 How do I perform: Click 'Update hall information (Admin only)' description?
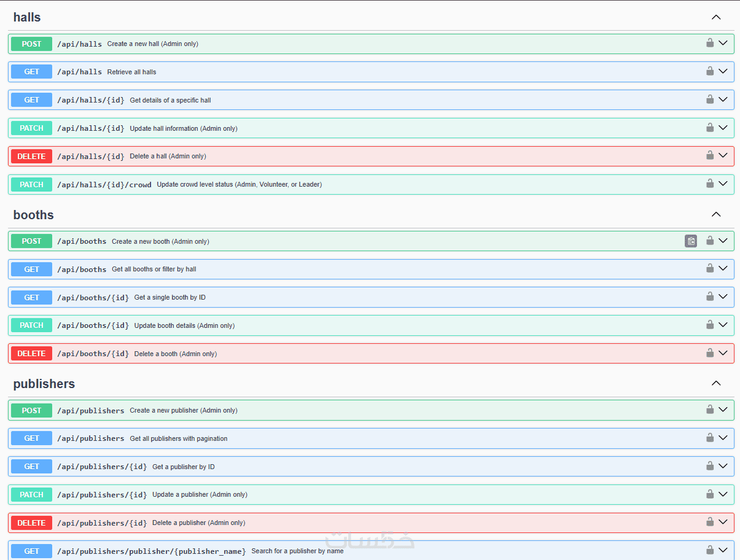[x=184, y=128]
